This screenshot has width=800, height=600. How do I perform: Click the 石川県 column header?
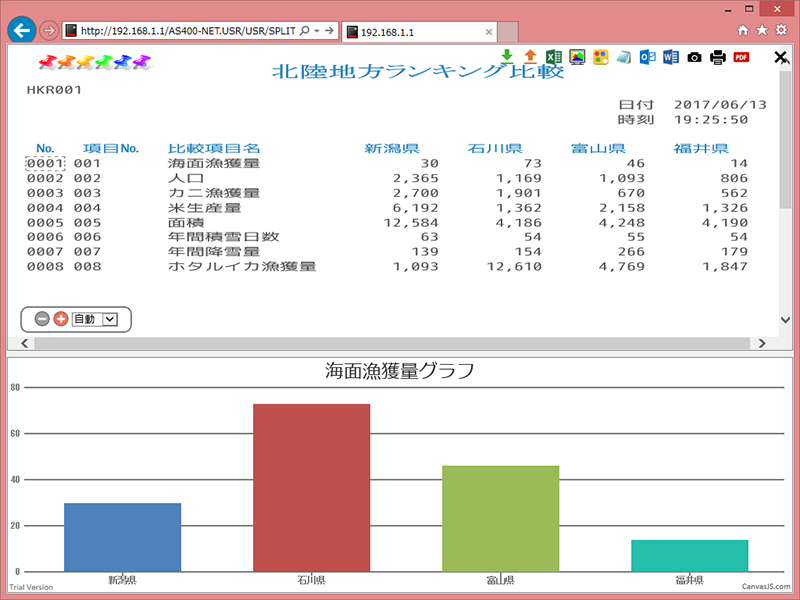pos(495,148)
